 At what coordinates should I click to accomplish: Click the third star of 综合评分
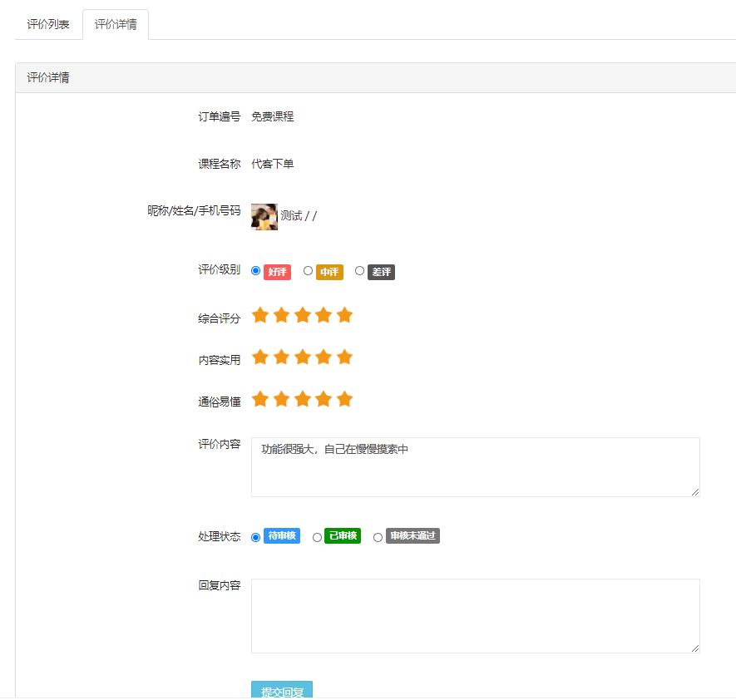click(x=303, y=315)
